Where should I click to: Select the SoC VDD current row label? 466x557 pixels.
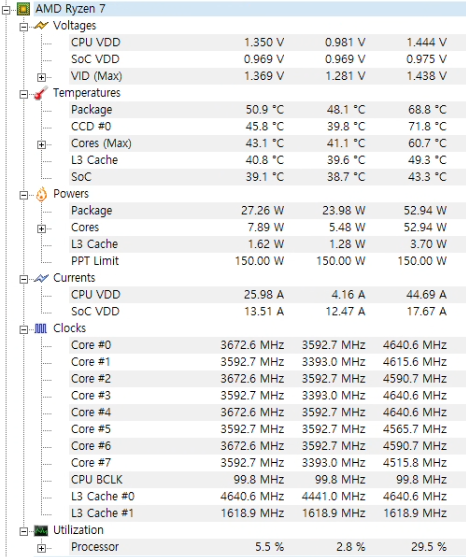[95, 312]
